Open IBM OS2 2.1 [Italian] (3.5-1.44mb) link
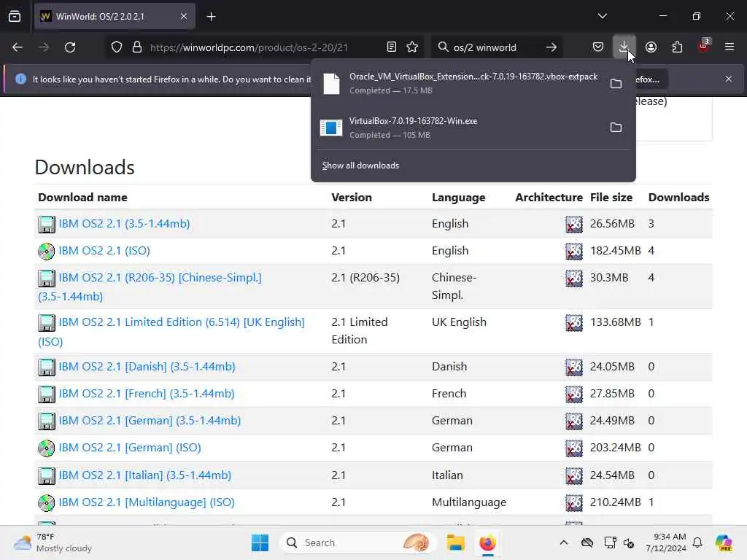The width and height of the screenshot is (747, 560). (145, 475)
